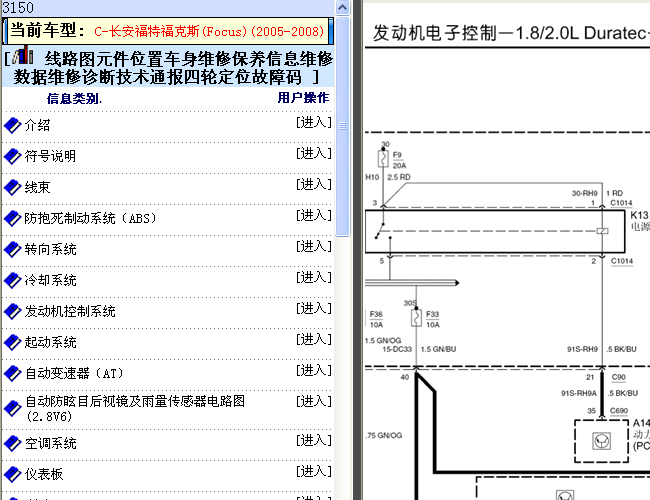Select the 符号说明 category text
Viewport: 650px width, 500px height.
tap(50, 156)
